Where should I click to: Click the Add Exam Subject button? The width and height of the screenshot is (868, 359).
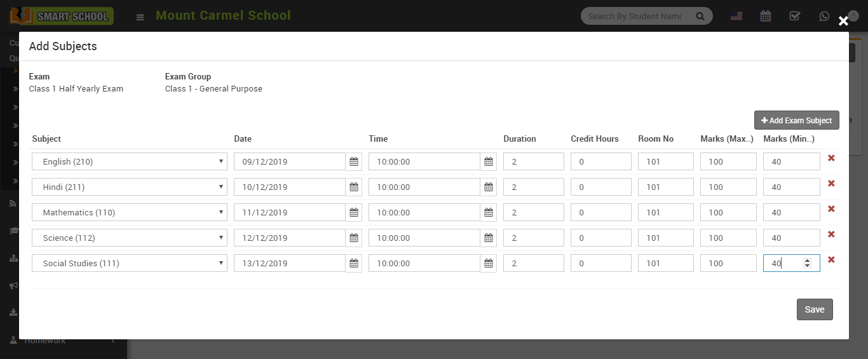(796, 121)
